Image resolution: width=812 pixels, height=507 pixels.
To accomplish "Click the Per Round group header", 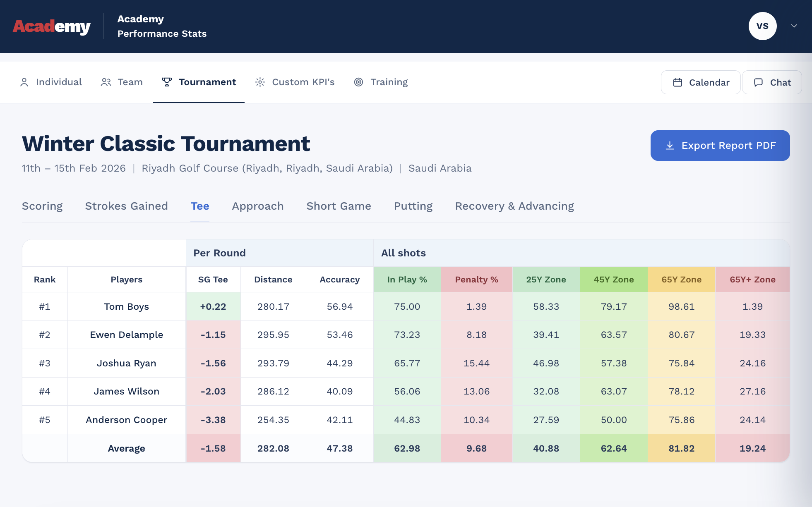I will pos(280,253).
